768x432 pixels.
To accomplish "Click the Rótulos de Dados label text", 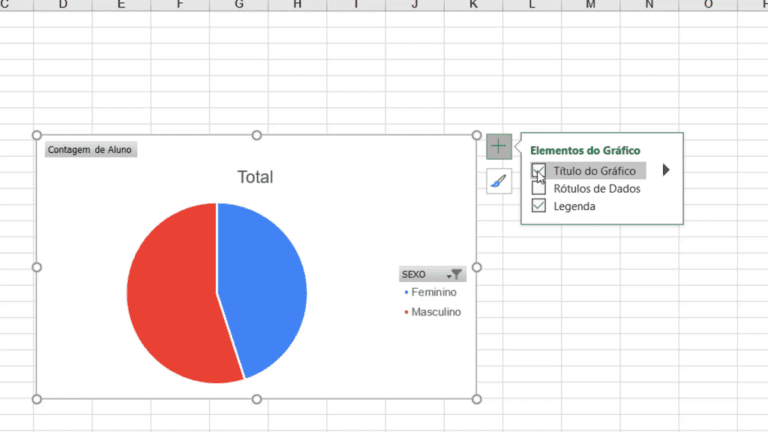I will pos(597,189).
